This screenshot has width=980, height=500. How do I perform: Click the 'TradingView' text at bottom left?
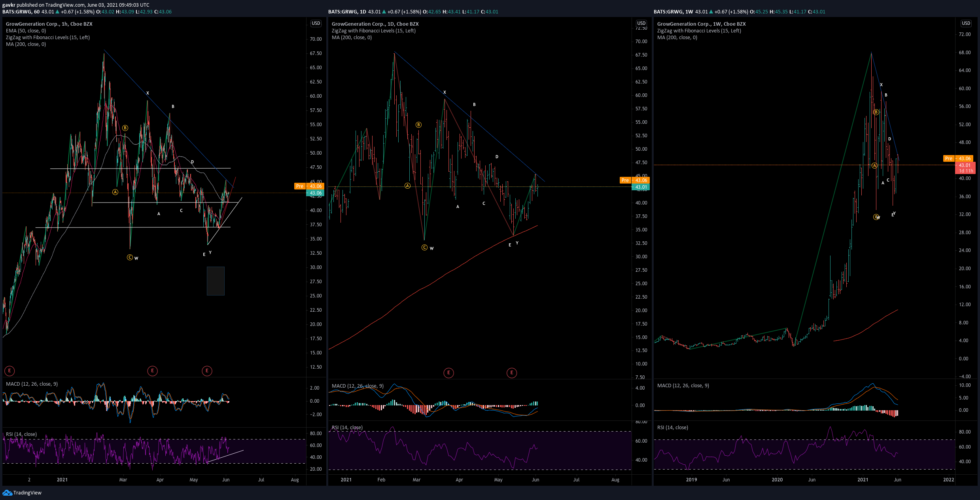pos(27,492)
